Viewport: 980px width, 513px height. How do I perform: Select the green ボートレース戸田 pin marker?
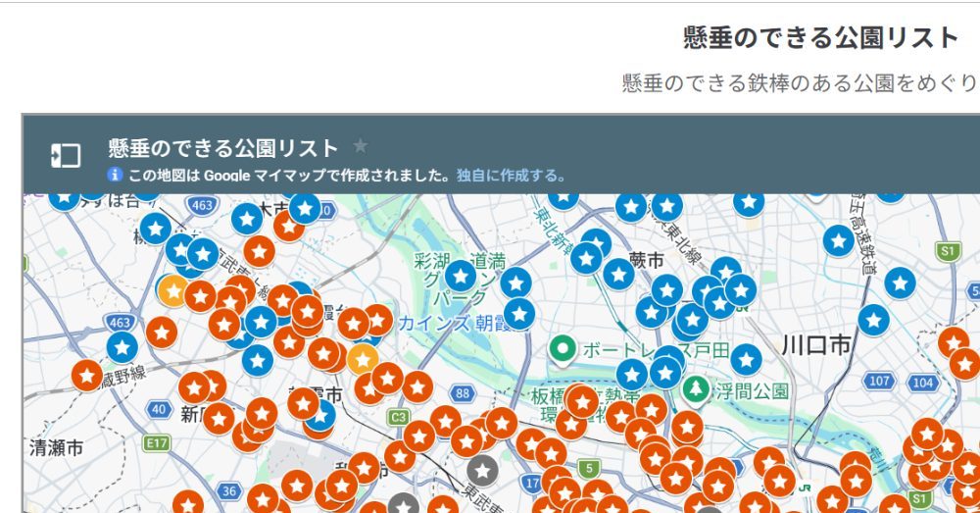tap(562, 349)
